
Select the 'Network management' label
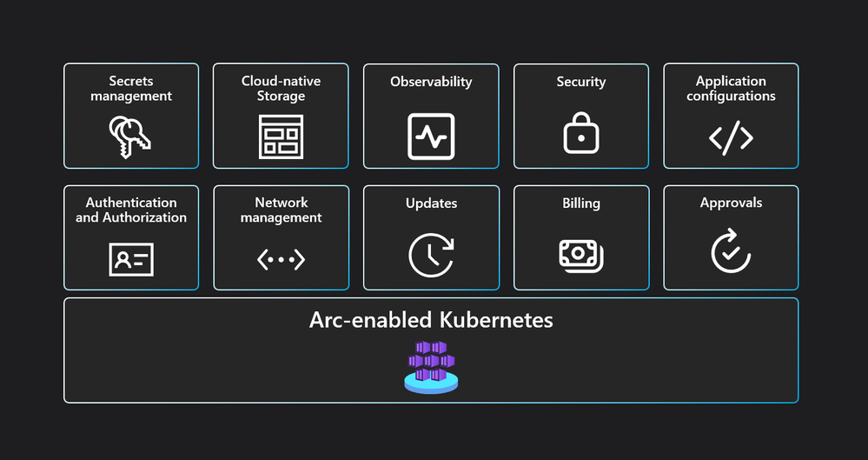pos(282,210)
